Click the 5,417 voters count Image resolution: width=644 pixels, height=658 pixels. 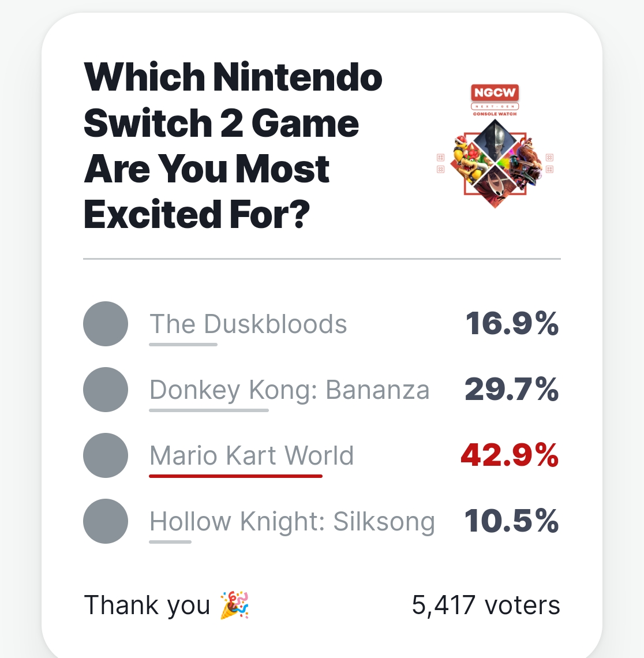coord(486,605)
